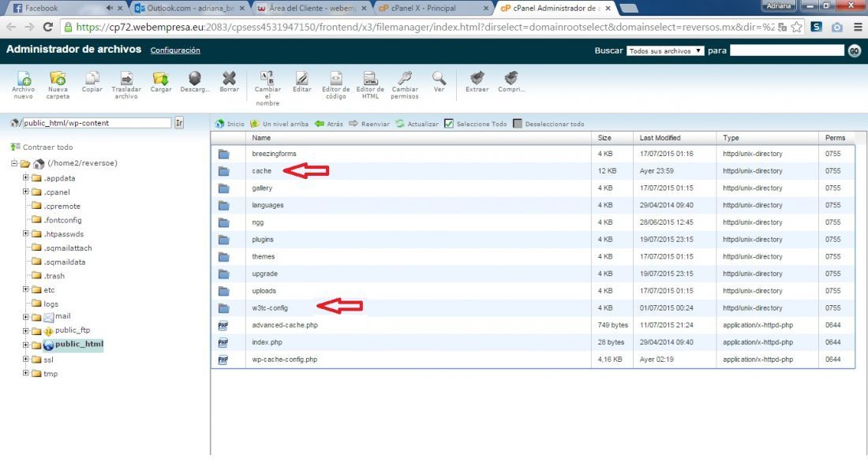Expand the ssl tree node

[25, 359]
